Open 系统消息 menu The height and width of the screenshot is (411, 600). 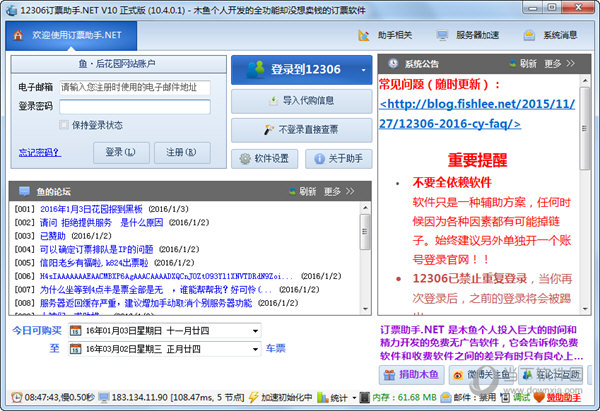(550, 36)
